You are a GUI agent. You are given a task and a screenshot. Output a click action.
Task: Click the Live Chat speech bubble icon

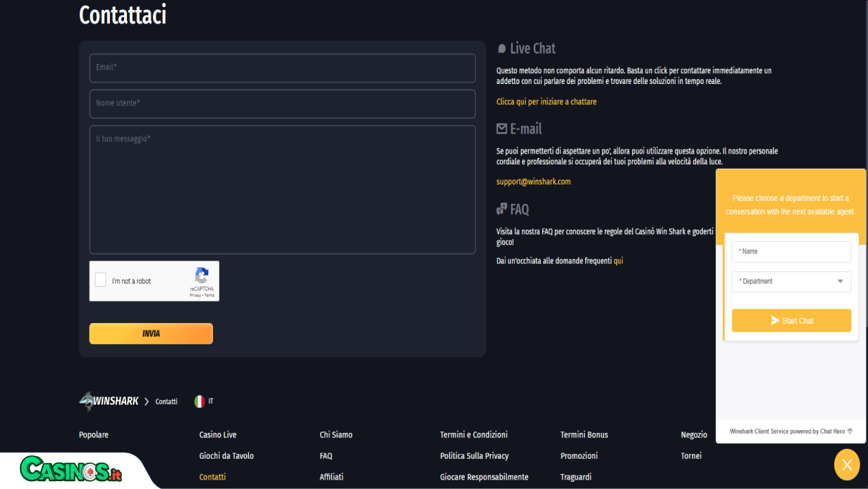(x=501, y=49)
